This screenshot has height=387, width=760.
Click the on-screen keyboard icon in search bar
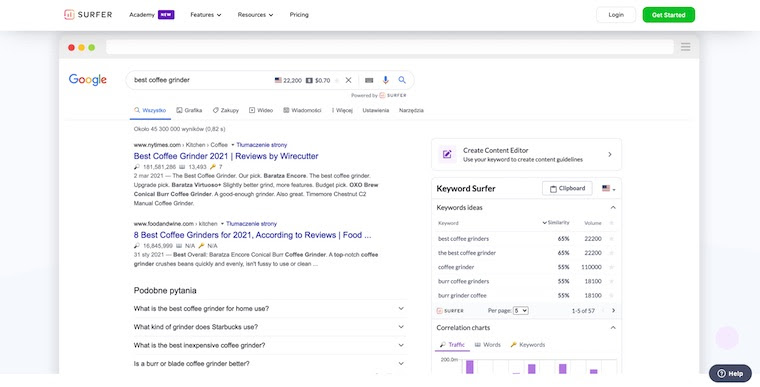[x=369, y=80]
